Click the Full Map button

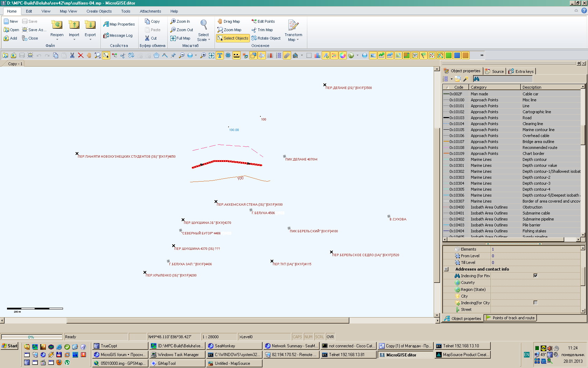click(x=180, y=38)
